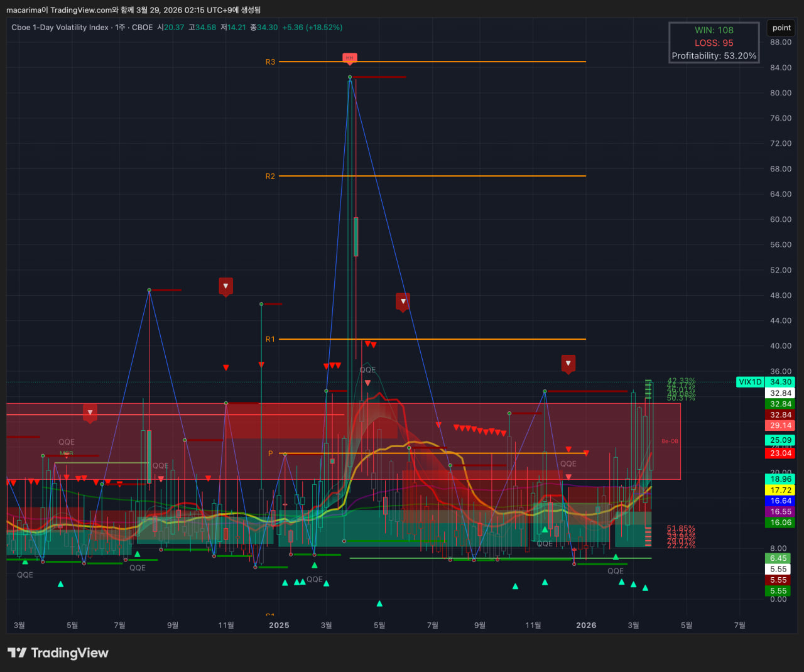The width and height of the screenshot is (804, 672).
Task: Click the blue 16.64 price label
Action: click(x=781, y=501)
